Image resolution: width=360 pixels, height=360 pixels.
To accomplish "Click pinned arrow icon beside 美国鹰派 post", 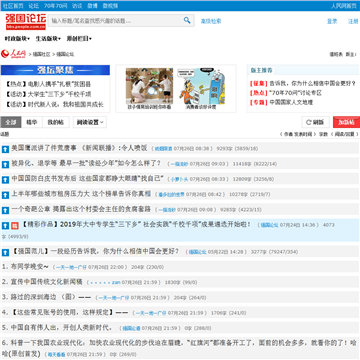I will tap(5, 149).
